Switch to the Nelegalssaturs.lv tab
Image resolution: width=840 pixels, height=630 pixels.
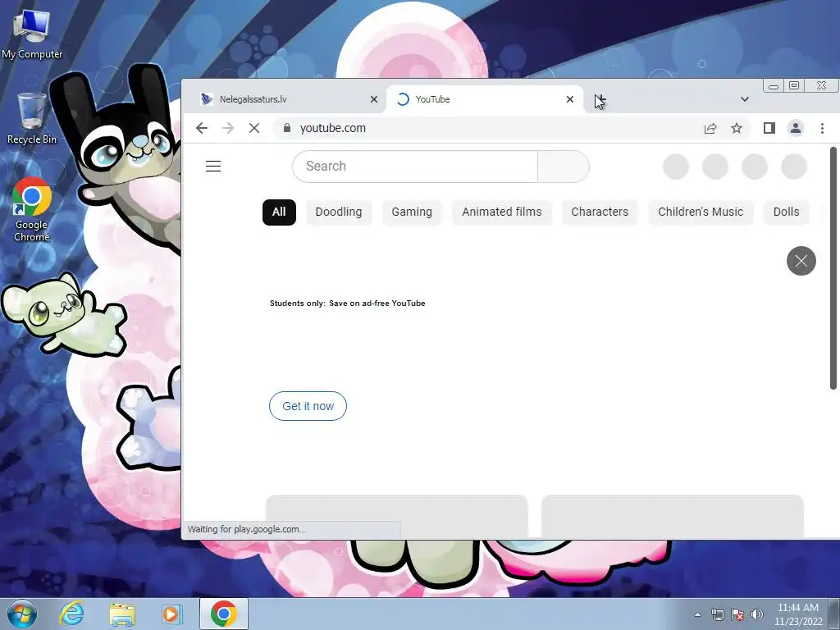(286, 99)
